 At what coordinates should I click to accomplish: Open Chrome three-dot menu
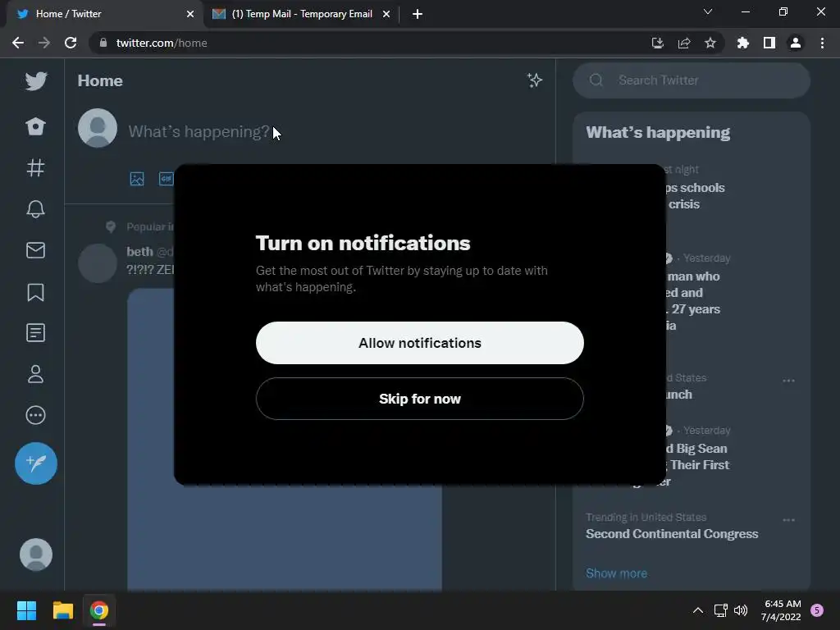coord(822,43)
